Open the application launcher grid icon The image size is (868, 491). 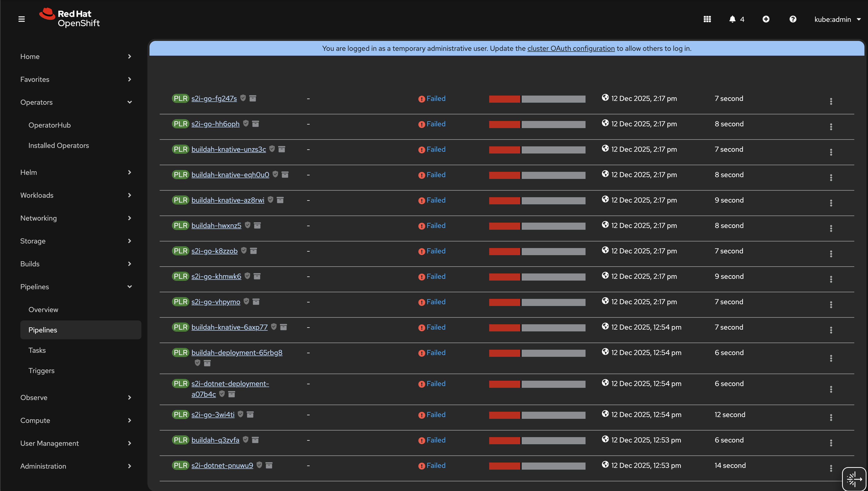click(x=707, y=19)
